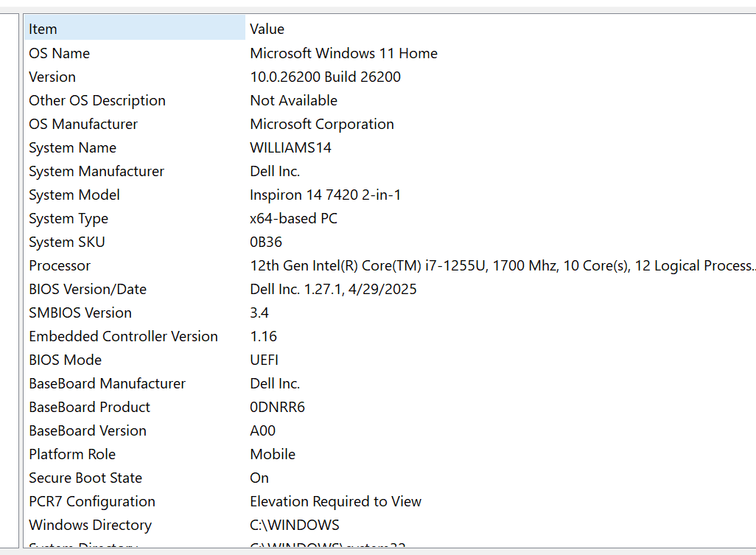756x555 pixels.
Task: Click the platform role value "Mobile"
Action: (273, 455)
